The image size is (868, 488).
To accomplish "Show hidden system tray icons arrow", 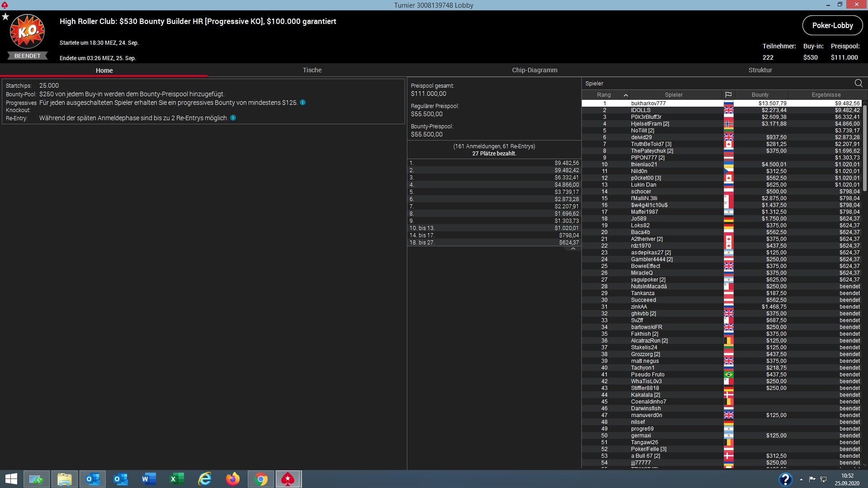I will [801, 479].
